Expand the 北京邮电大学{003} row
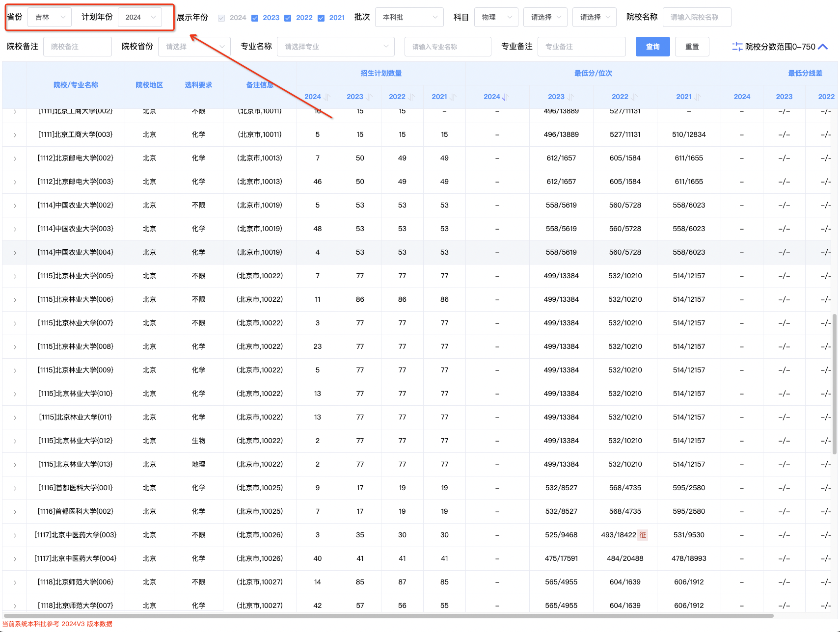Screen dimensions: 840x632 pyautogui.click(x=15, y=182)
